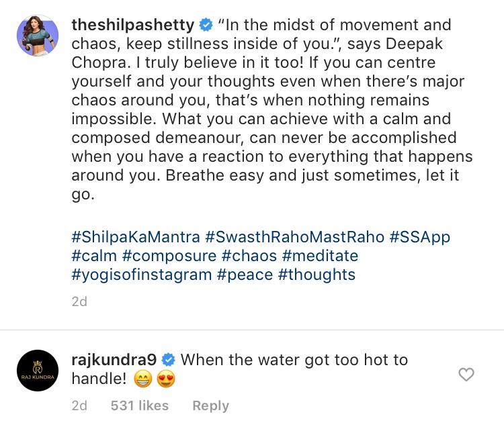Reply to the rajkundra9 comment
The height and width of the screenshot is (435, 504).
[x=210, y=405]
